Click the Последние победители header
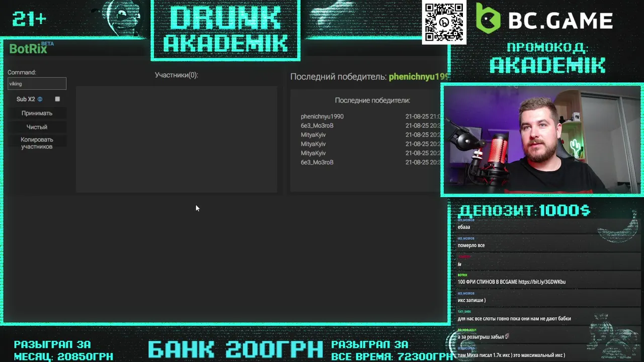644x362 pixels. point(372,101)
